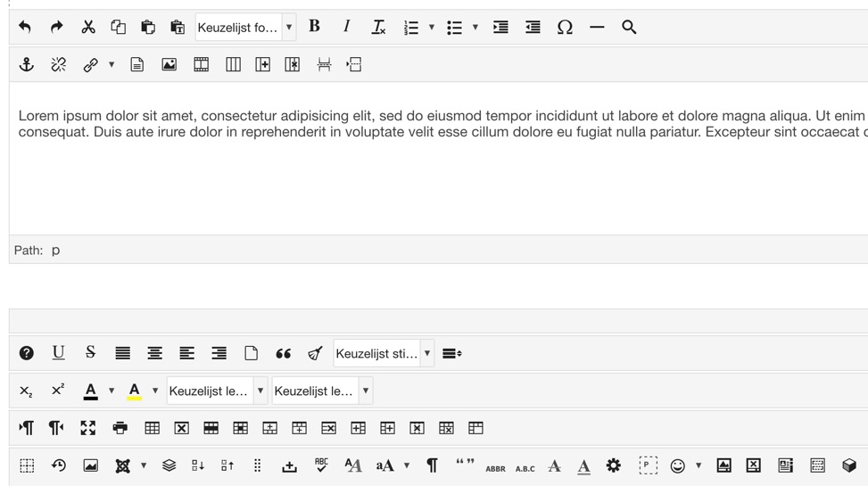Click the restore history clock icon
The image size is (868, 494).
59,465
